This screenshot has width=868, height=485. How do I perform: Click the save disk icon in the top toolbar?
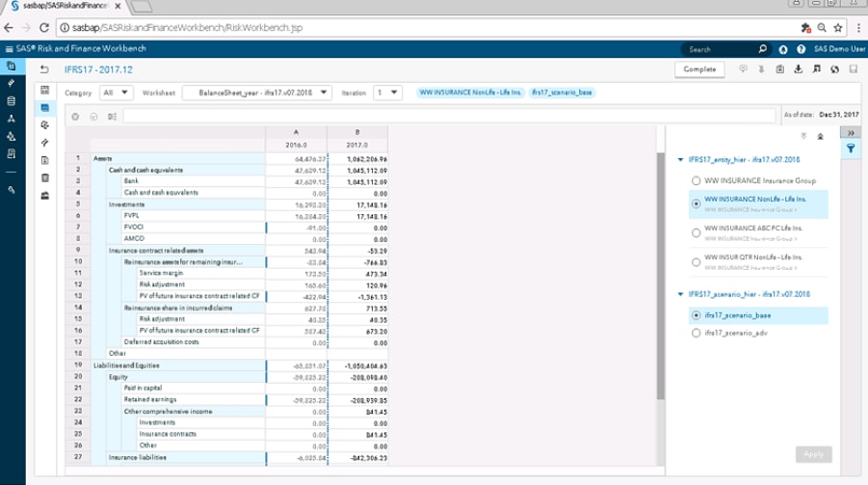click(x=853, y=68)
